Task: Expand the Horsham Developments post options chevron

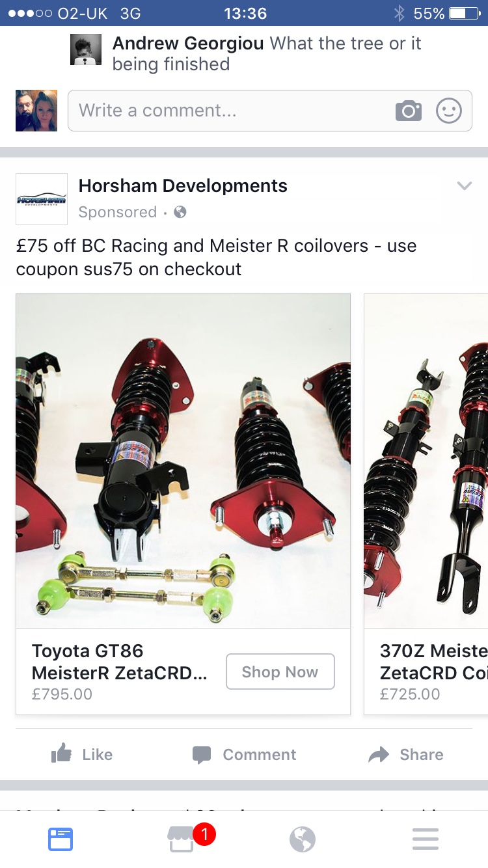Action: (464, 186)
